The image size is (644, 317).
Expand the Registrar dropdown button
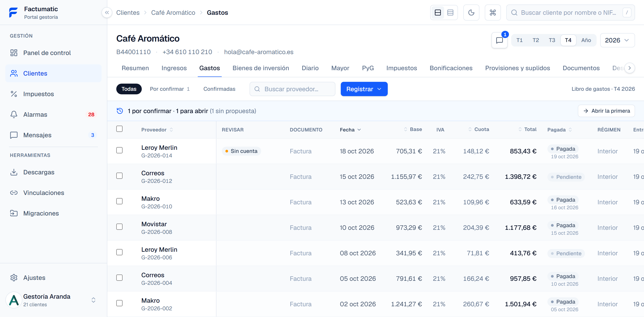pos(364,89)
